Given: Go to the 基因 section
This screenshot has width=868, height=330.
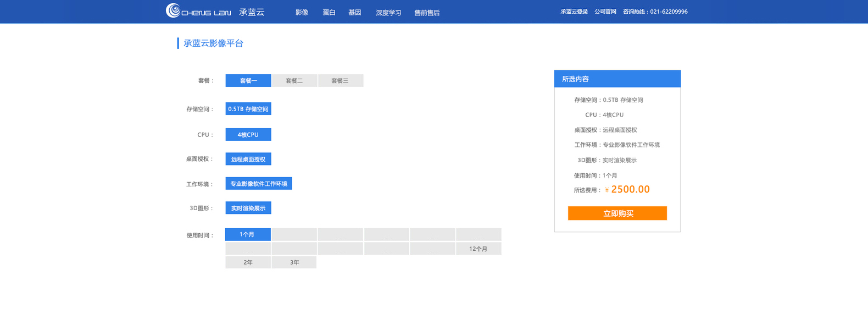Looking at the screenshot, I should tap(354, 13).
